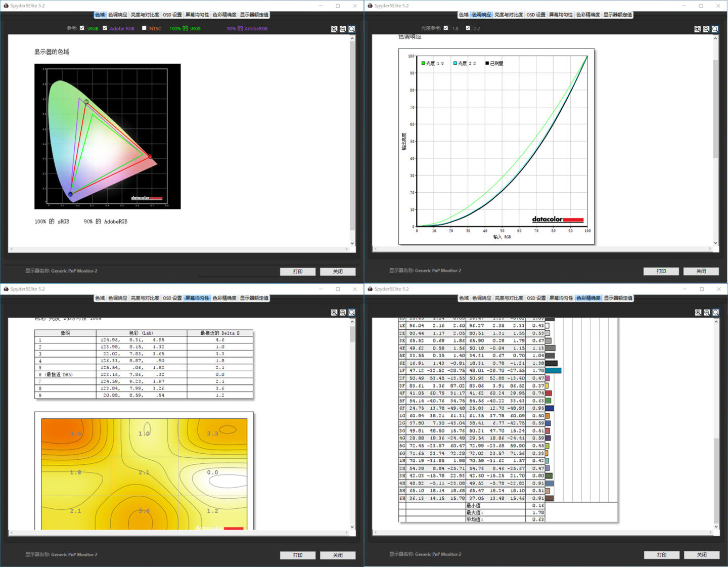Image resolution: width=728 pixels, height=567 pixels.
Task: Zoom out in the screen uniformity window
Action: [343, 313]
